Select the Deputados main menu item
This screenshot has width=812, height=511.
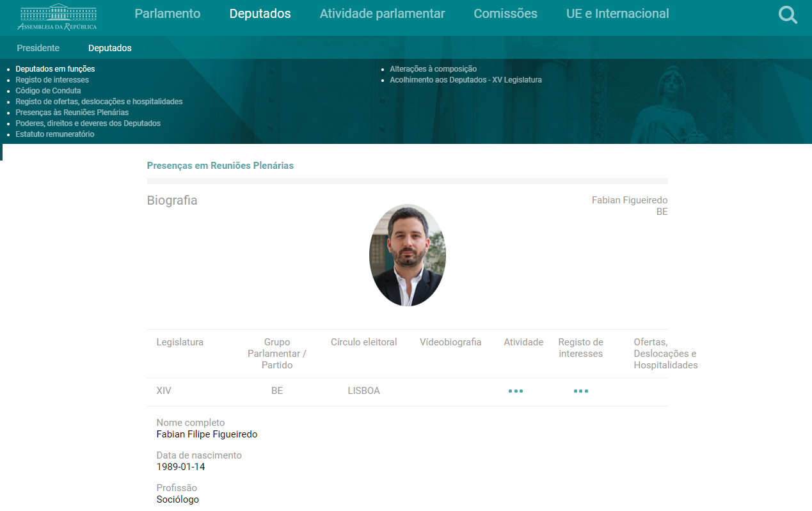point(260,13)
